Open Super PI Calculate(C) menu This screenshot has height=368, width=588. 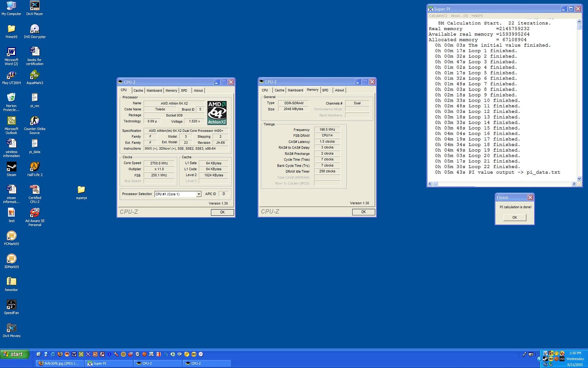pyautogui.click(x=438, y=16)
